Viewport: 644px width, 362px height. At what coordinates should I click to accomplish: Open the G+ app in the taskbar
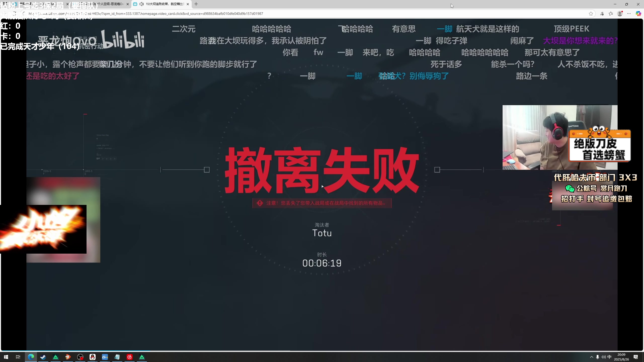coord(105,357)
